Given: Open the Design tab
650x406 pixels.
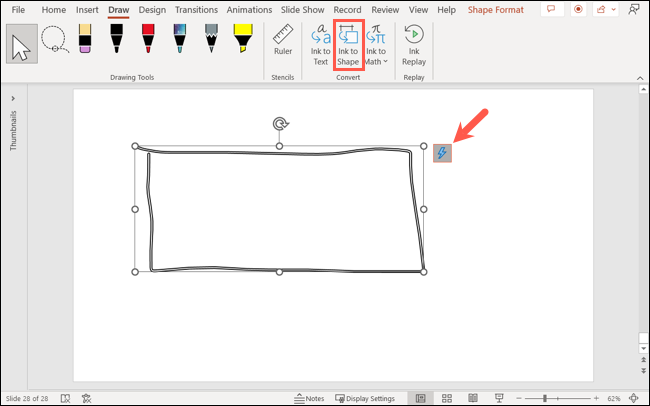Looking at the screenshot, I should [x=152, y=10].
